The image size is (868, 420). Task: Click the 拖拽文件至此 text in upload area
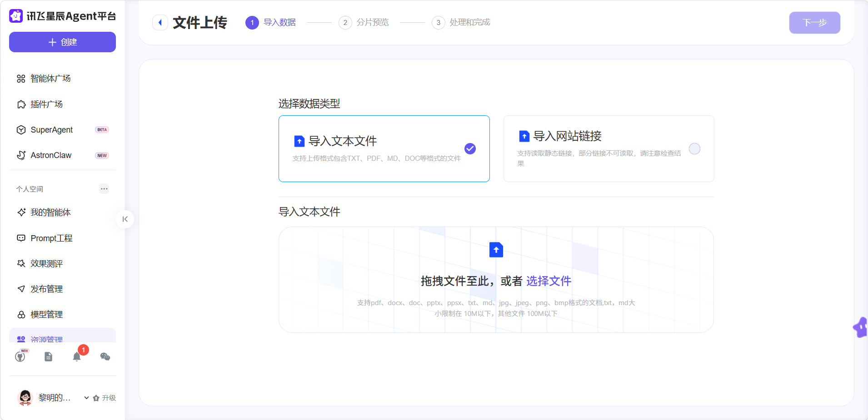[x=455, y=281]
